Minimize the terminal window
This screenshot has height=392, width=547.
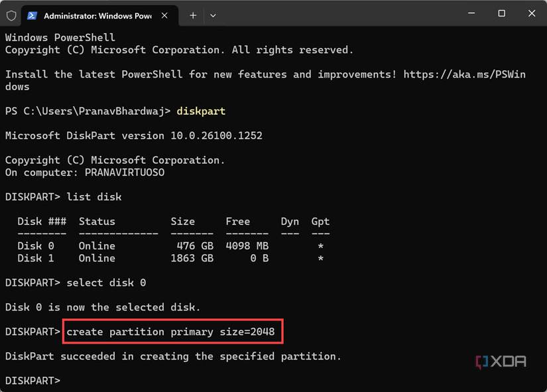point(471,13)
